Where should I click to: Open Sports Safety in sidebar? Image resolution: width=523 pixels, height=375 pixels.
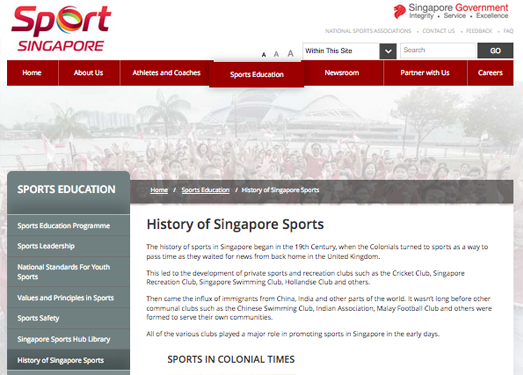pos(68,318)
